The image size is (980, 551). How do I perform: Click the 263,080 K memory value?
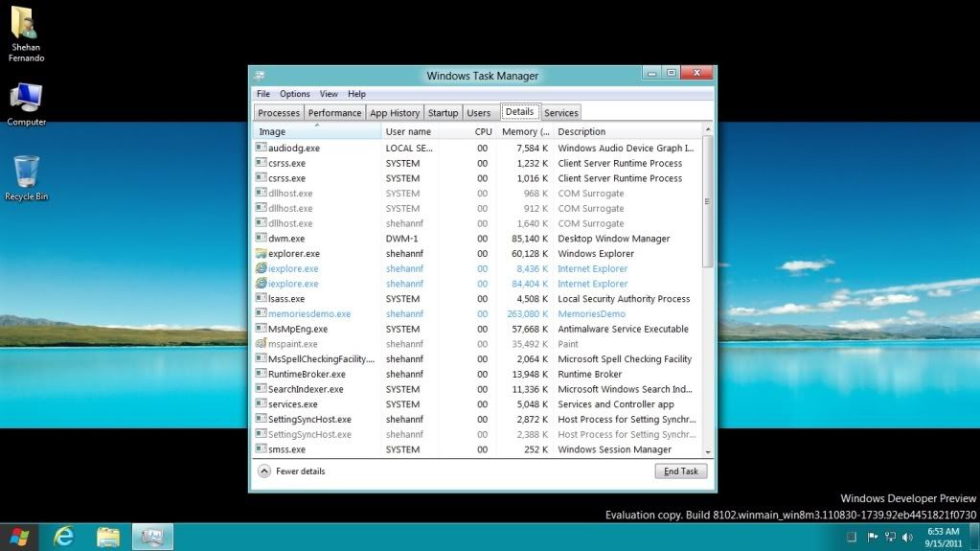pyautogui.click(x=527, y=314)
